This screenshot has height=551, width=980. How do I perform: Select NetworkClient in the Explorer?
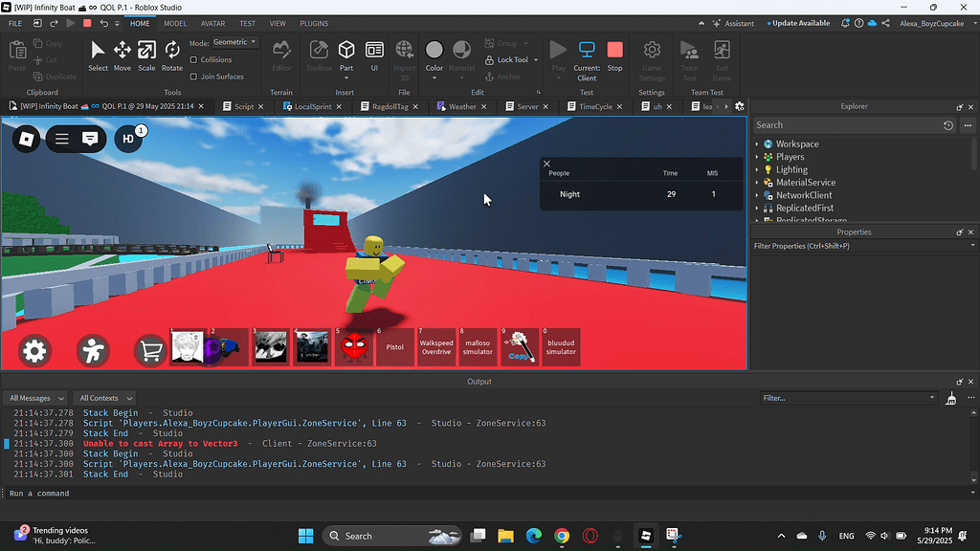(x=804, y=195)
